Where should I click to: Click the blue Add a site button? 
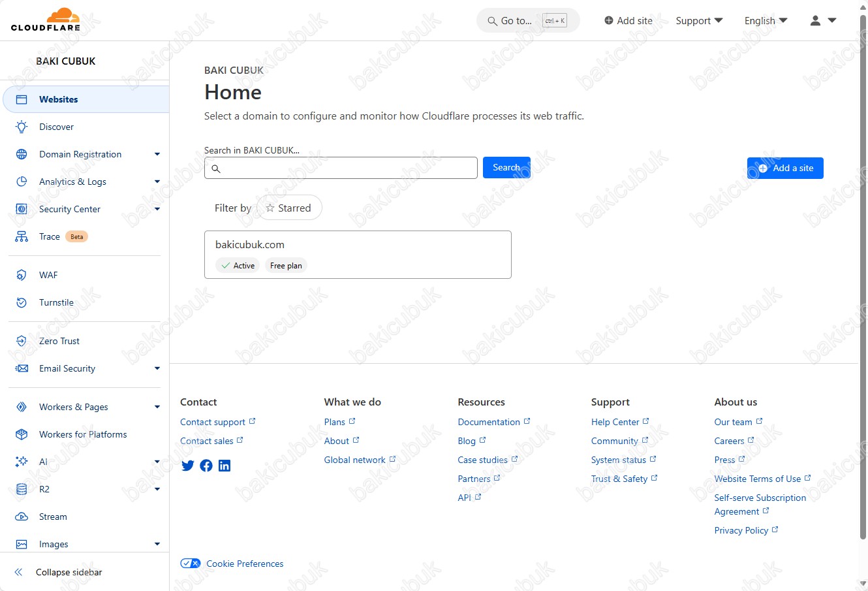[x=785, y=168]
